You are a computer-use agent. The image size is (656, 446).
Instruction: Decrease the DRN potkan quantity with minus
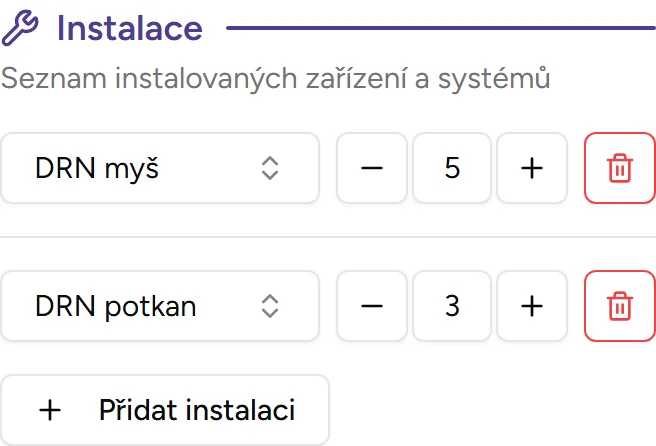(x=372, y=306)
